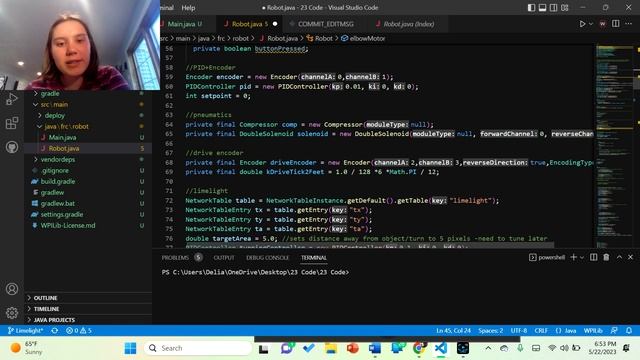Open the To Do checkmark taskbar app
Image resolution: width=640 pixels, height=360 pixels.
point(309,348)
